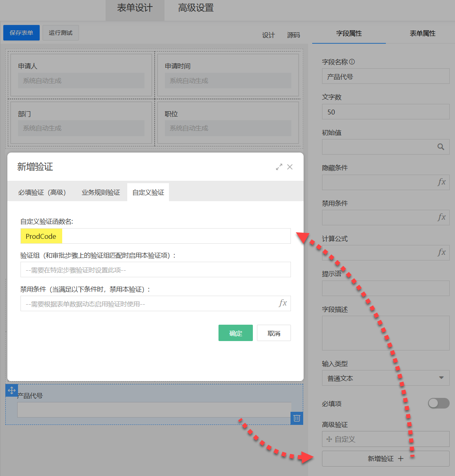Open the fx editor for 隐藏条件
Viewport: 455px width, 476px height.
pyautogui.click(x=441, y=182)
